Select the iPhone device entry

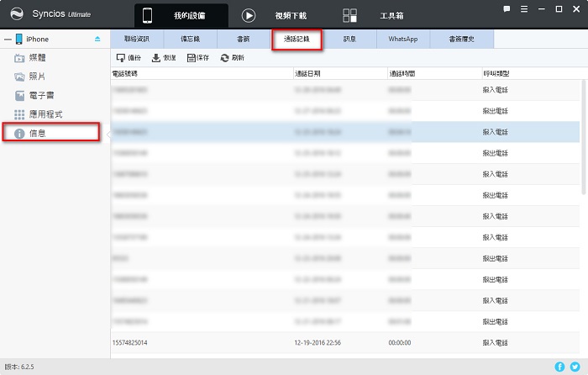[37, 39]
